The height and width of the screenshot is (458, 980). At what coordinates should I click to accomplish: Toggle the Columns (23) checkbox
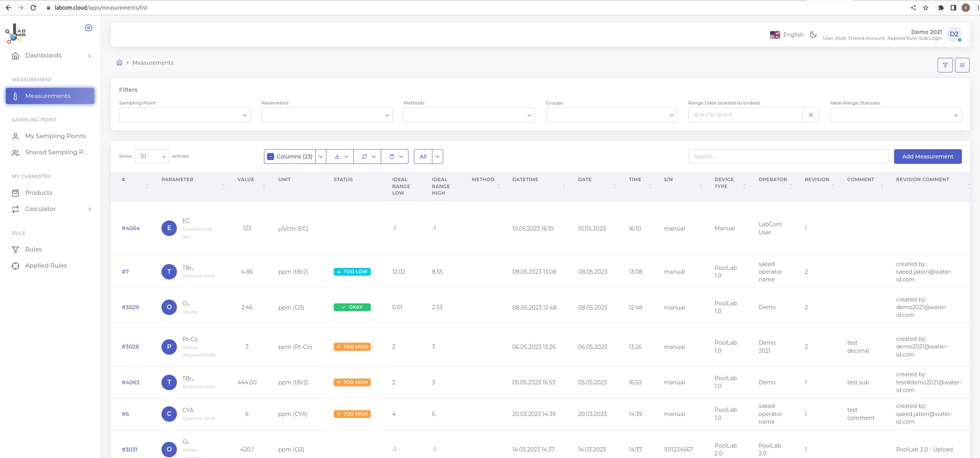coord(271,157)
